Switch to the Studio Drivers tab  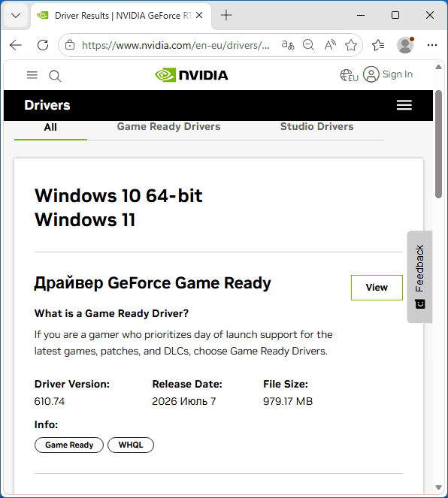tap(316, 126)
